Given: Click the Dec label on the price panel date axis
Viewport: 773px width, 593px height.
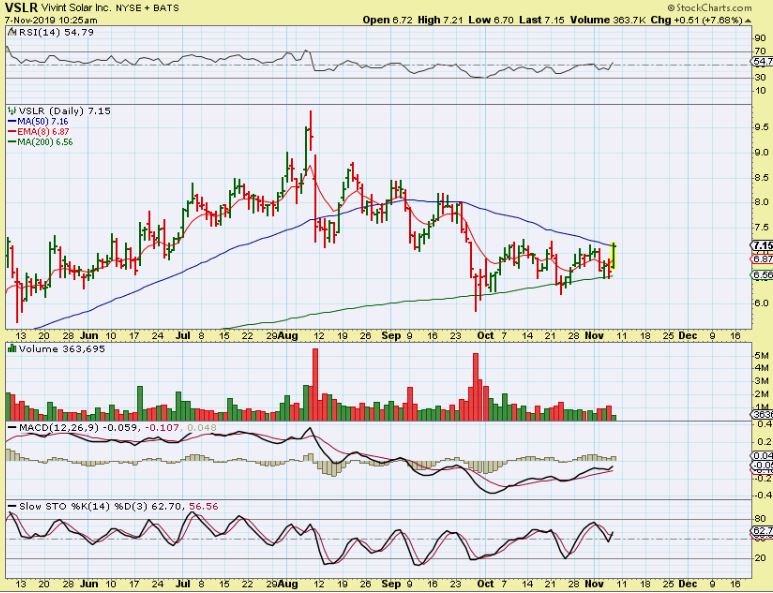Looking at the screenshot, I should click(688, 336).
